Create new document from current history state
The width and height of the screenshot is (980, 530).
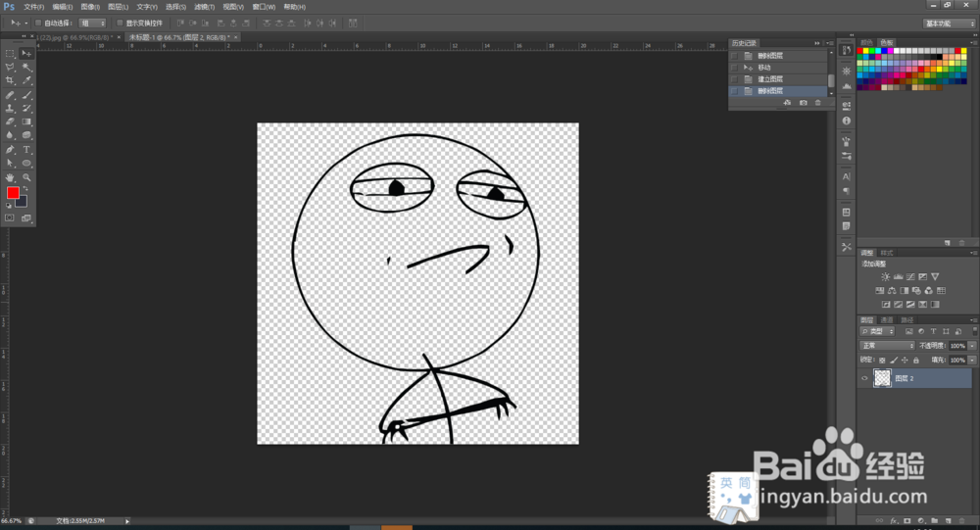[788, 103]
